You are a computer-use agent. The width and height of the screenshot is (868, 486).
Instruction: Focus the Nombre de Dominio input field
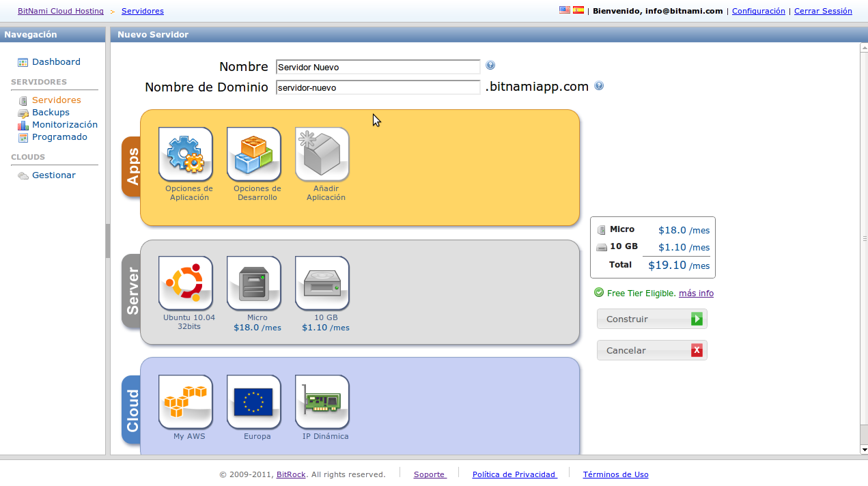[x=378, y=87]
